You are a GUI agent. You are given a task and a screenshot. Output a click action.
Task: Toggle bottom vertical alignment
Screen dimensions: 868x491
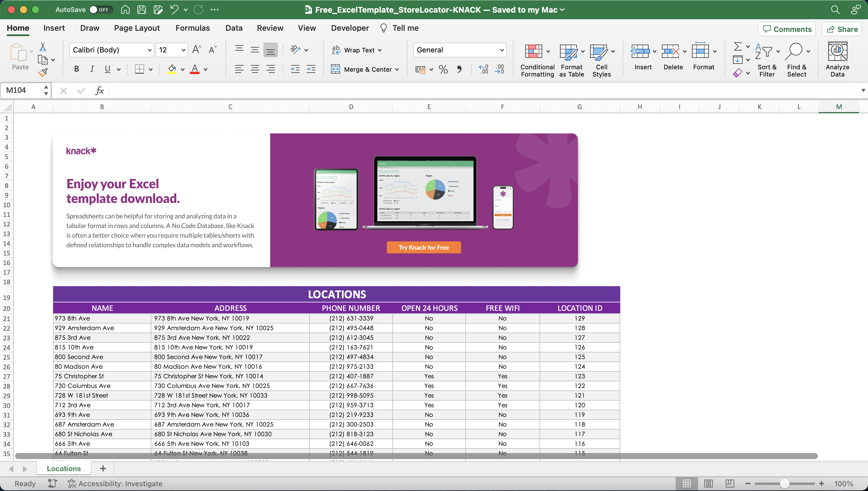(271, 50)
